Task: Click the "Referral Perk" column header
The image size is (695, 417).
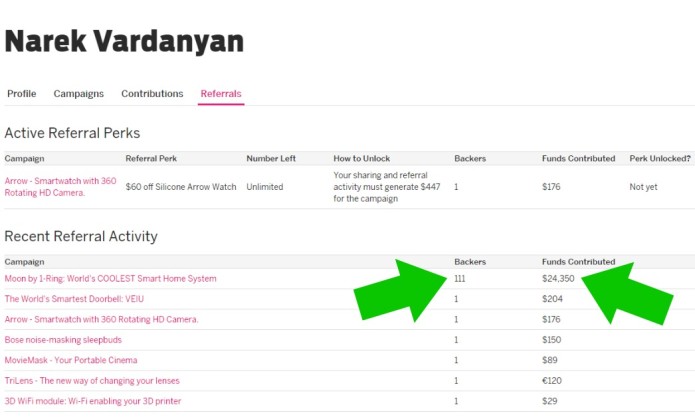Action: (151, 158)
